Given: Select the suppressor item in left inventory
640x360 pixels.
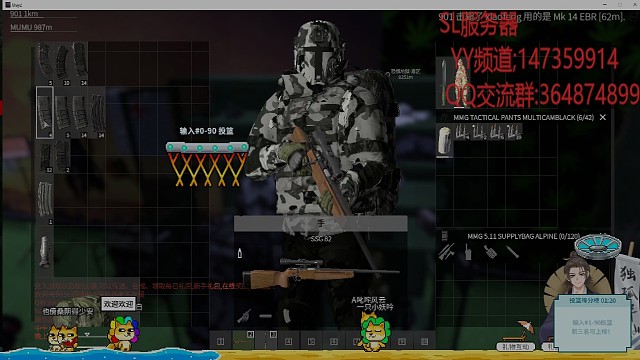Looking at the screenshot, I should pos(44,253).
